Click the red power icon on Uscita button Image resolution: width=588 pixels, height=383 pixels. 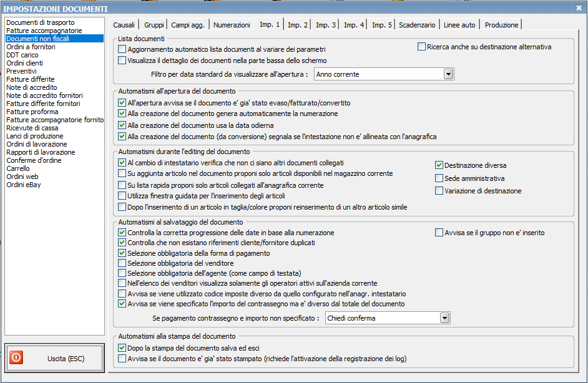[x=16, y=357]
